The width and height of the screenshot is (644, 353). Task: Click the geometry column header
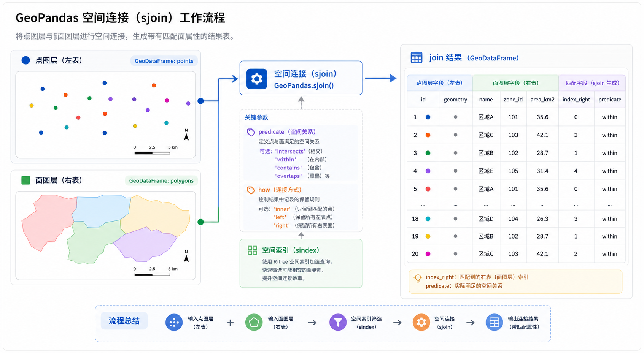[x=455, y=100]
